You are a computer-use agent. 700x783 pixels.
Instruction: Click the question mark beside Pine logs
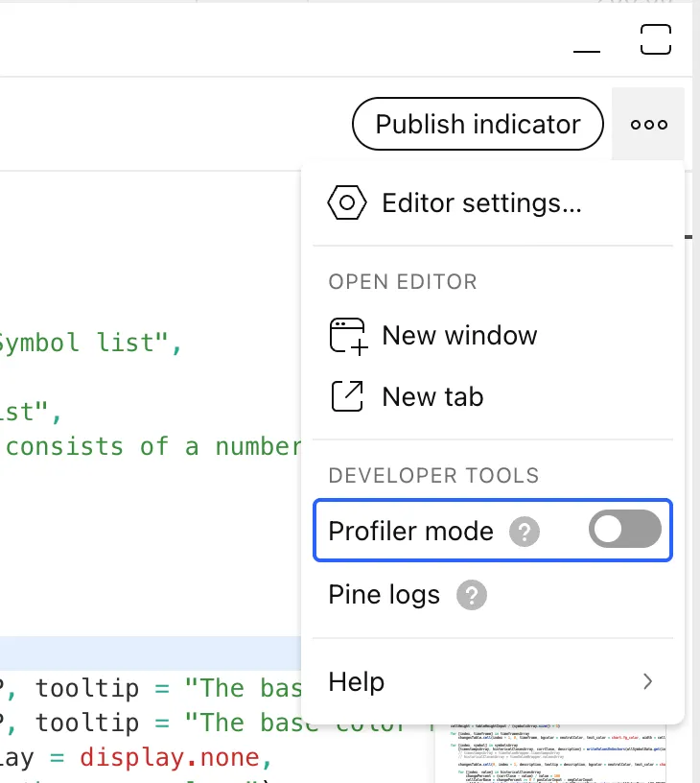pos(471,595)
